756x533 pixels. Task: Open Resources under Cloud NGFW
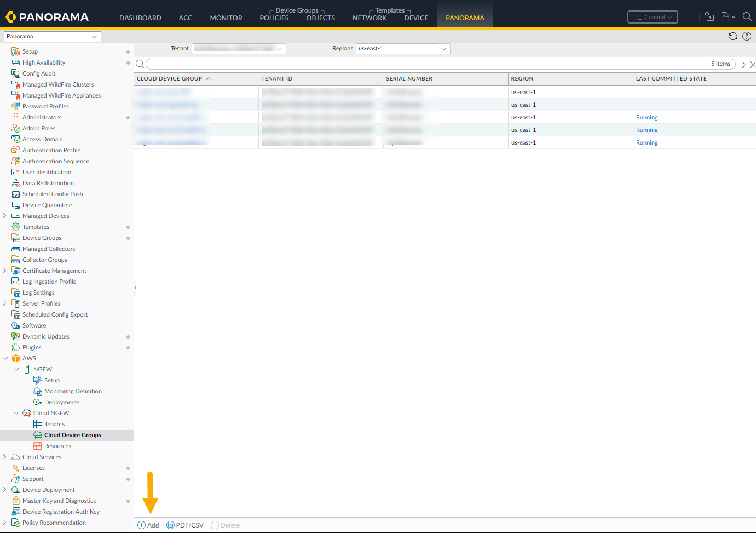(x=57, y=446)
